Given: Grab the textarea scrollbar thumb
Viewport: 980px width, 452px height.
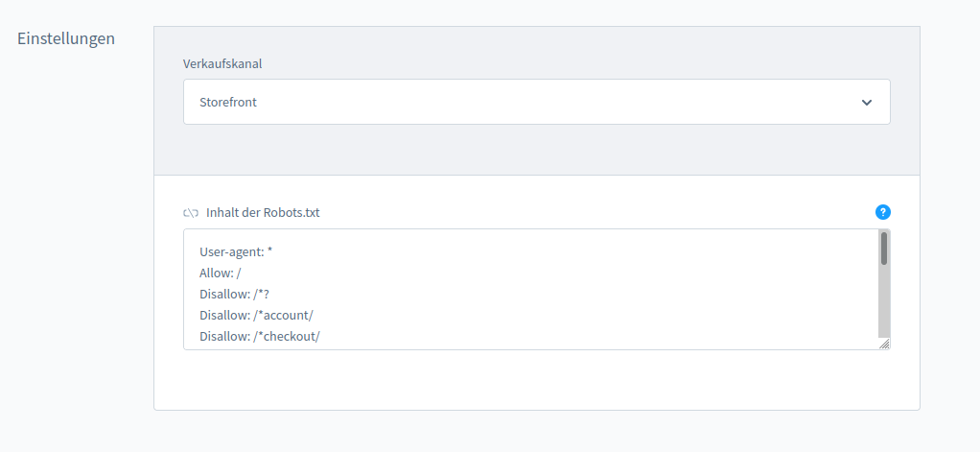Looking at the screenshot, I should click(883, 250).
